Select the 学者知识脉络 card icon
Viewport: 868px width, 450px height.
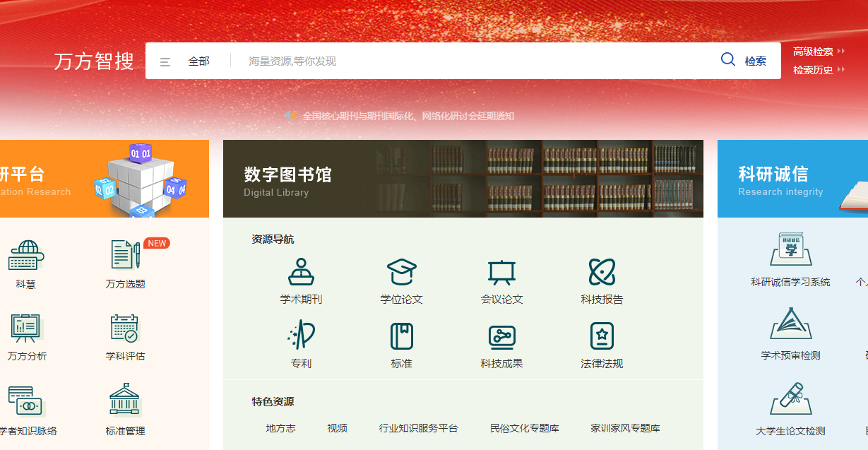tap(25, 401)
